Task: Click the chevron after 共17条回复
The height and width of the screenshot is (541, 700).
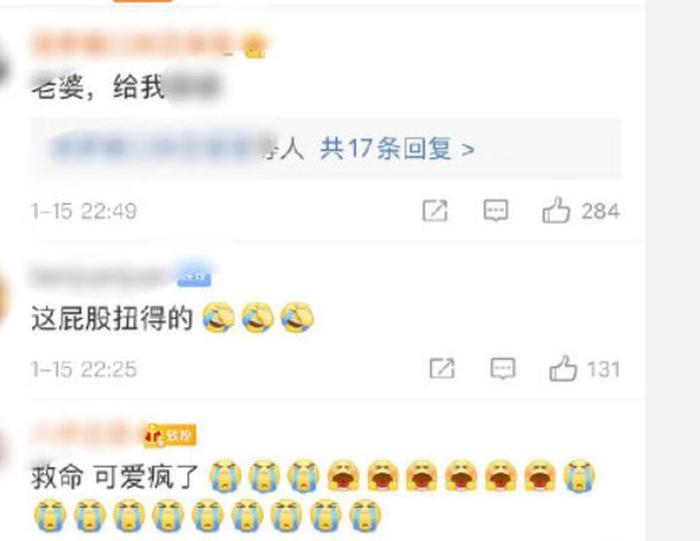Action: [467, 150]
